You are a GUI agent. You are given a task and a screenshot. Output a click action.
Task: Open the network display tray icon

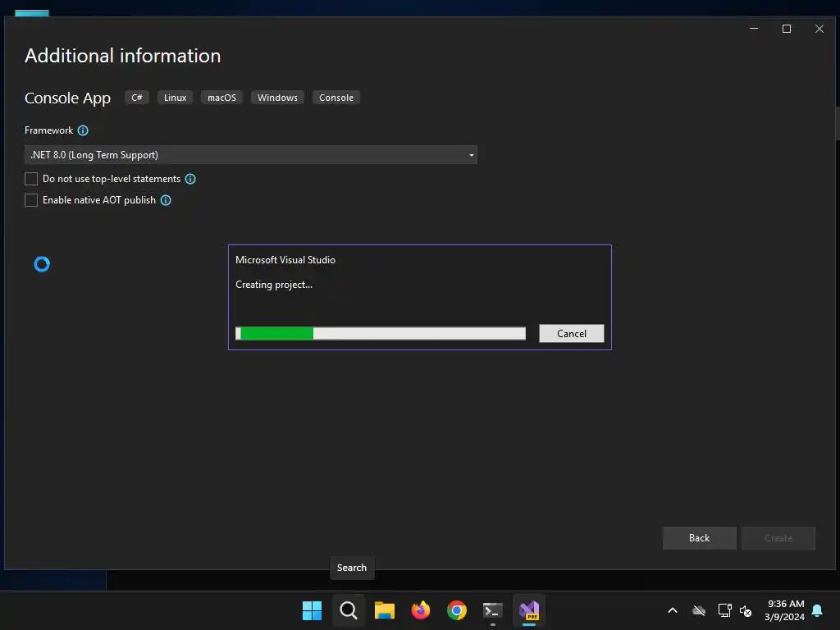coord(724,610)
